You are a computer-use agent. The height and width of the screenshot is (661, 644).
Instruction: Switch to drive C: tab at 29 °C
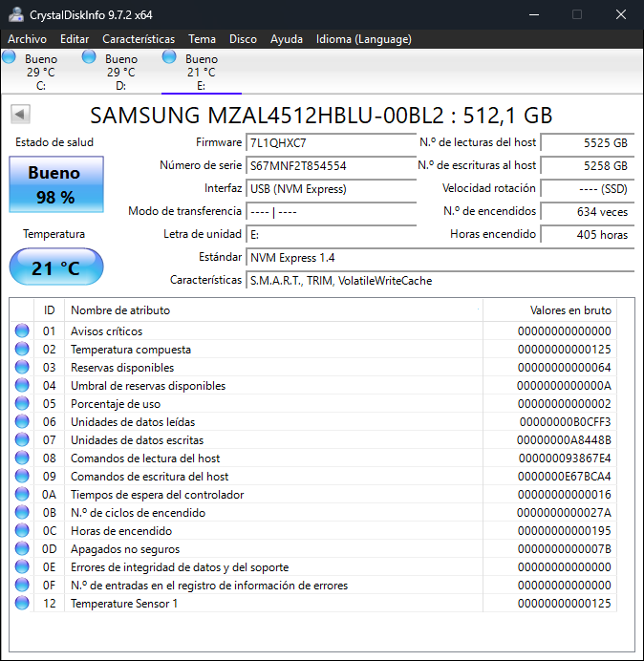point(40,72)
